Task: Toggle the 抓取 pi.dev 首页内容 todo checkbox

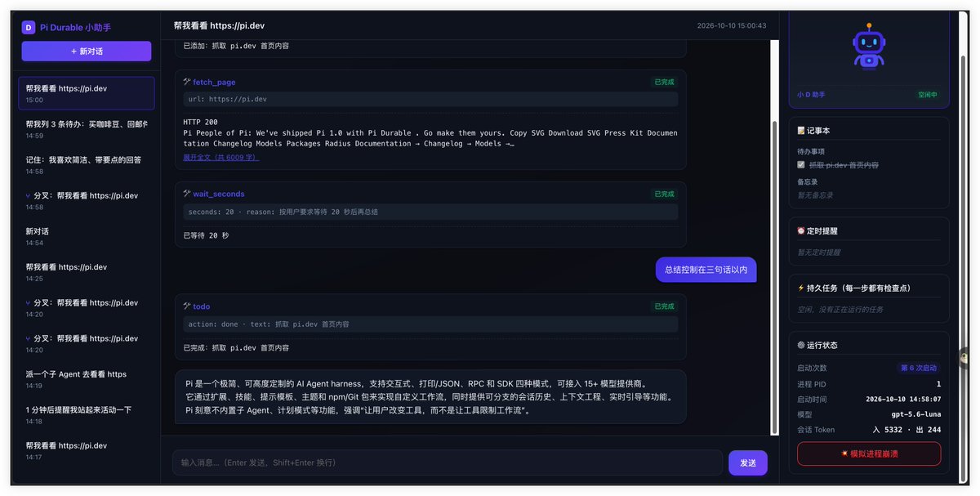Action: tap(801, 165)
